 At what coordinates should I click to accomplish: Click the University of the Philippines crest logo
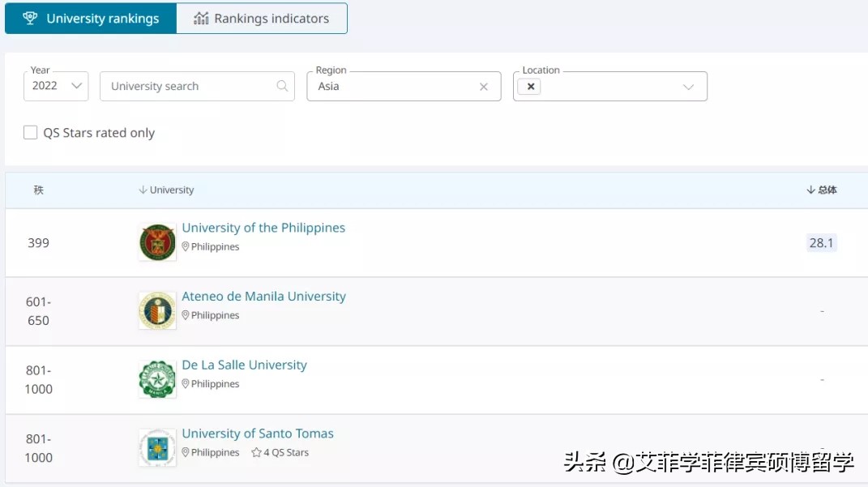point(156,241)
